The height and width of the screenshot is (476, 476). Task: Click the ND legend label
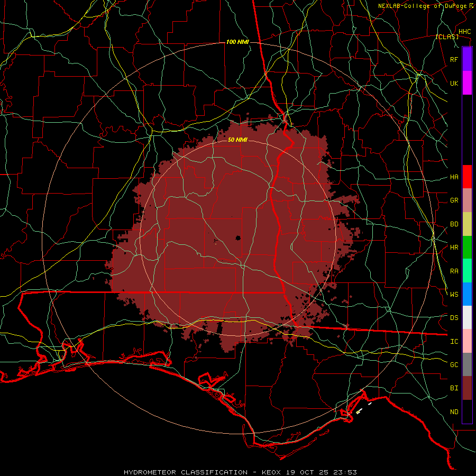[x=454, y=412]
